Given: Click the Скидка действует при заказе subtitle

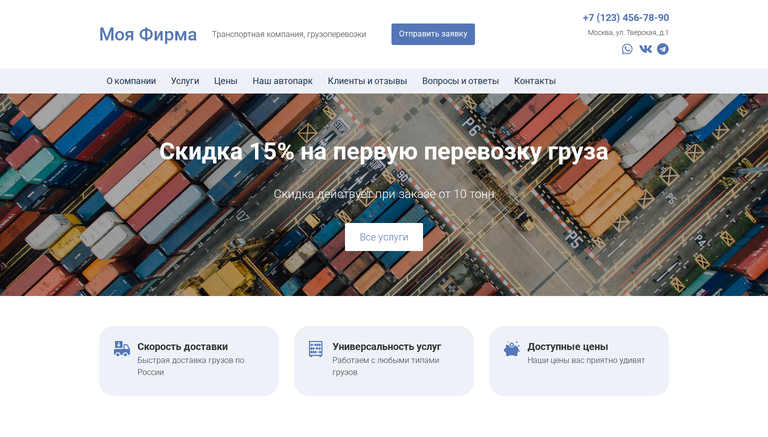Looking at the screenshot, I should click(x=384, y=194).
